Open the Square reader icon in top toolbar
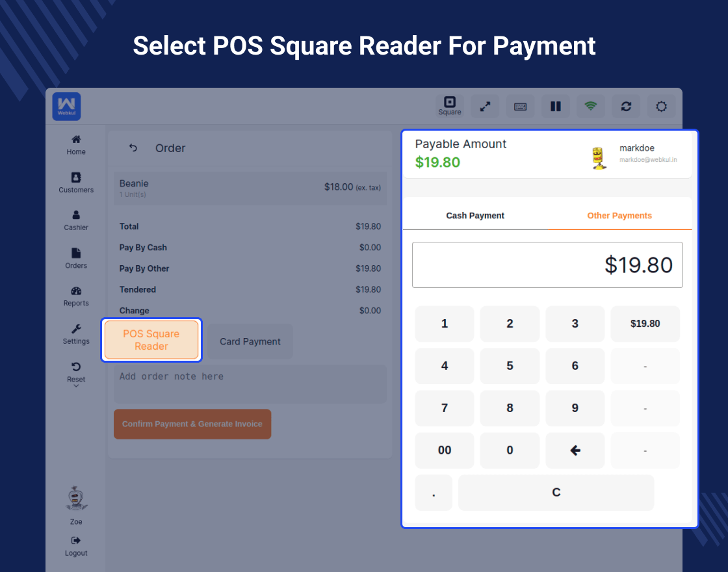The height and width of the screenshot is (572, 728). 450,104
